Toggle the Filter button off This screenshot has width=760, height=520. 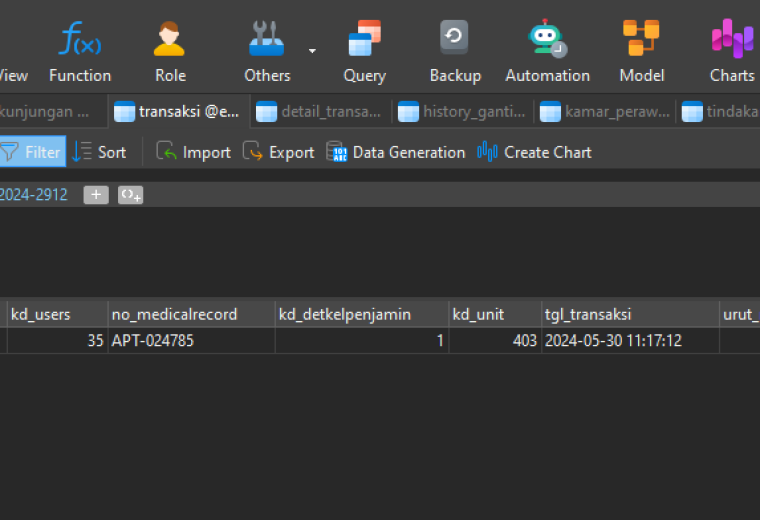pos(32,152)
